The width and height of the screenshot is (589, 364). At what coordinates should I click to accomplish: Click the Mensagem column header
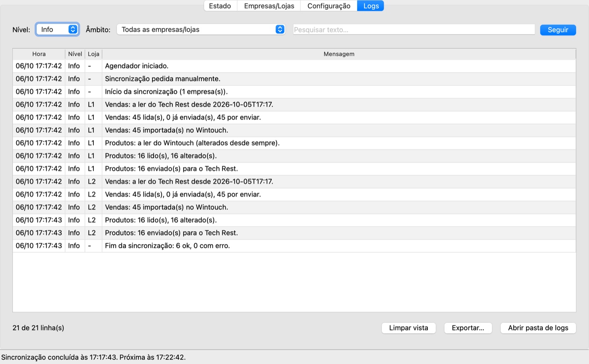tap(339, 54)
